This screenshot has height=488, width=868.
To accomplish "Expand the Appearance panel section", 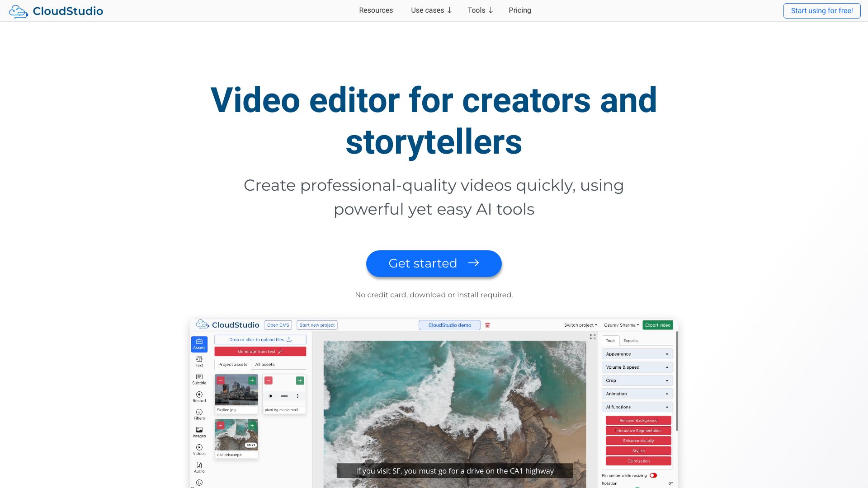I will 636,354.
